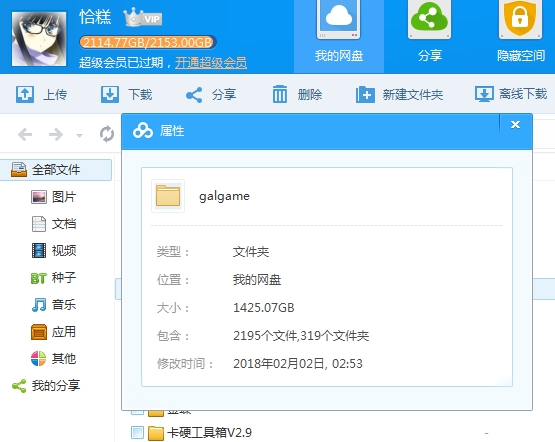Select 其他 category in sidebar
Viewport: 555px width, 442px height.
tap(53, 358)
